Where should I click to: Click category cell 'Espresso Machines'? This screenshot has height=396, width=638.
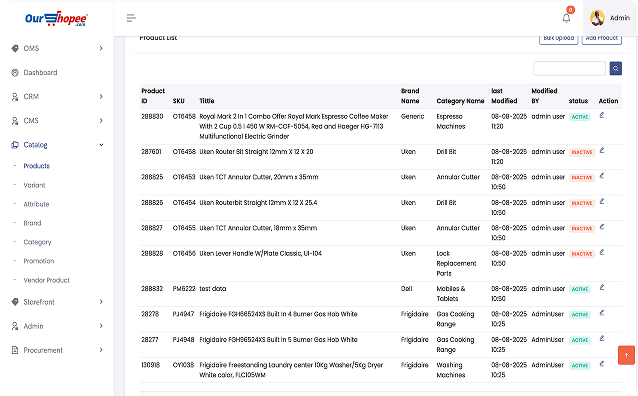point(450,121)
